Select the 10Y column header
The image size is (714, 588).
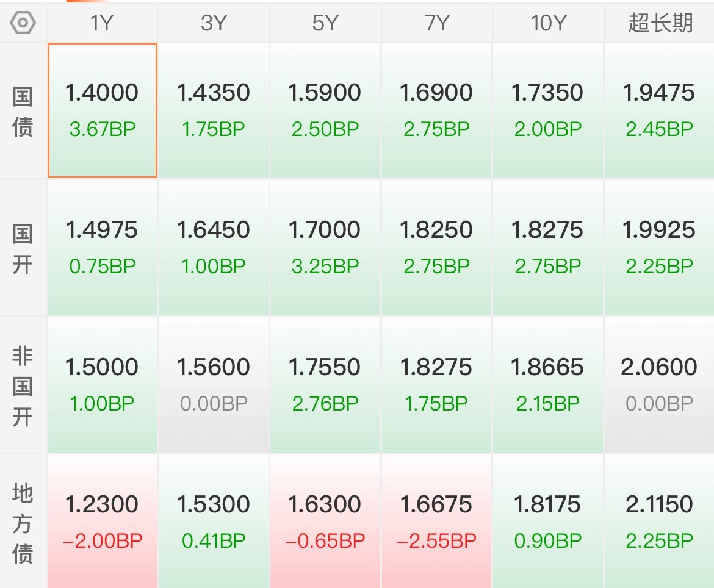pos(548,23)
